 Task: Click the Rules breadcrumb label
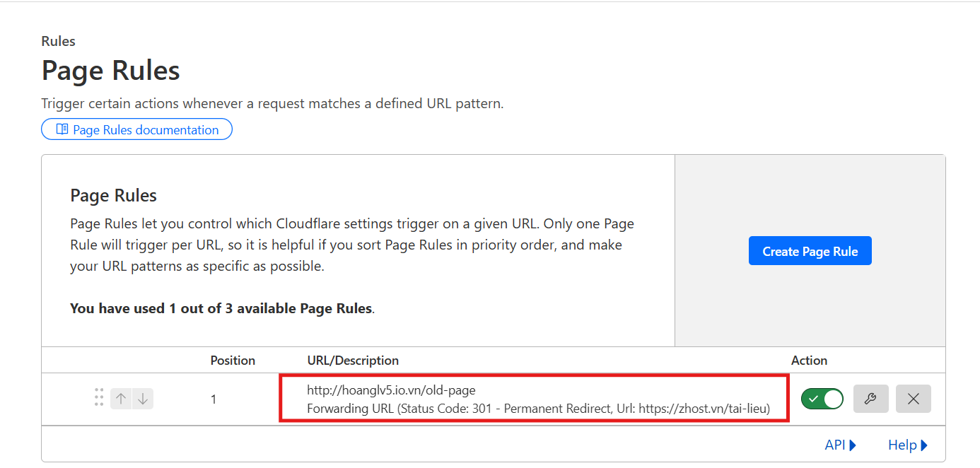[x=59, y=41]
